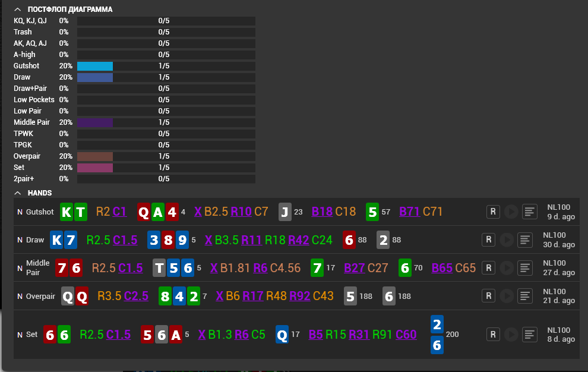Play the Gutshot hand
The width and height of the screenshot is (588, 372).
pyautogui.click(x=511, y=212)
